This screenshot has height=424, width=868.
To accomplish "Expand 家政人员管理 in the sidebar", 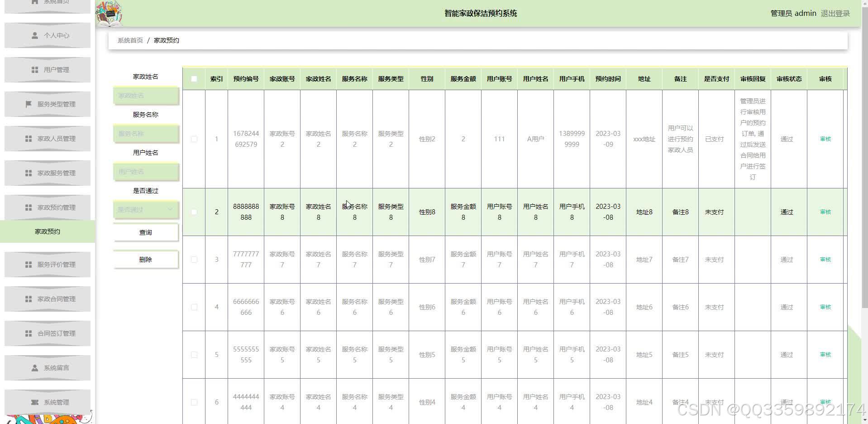I will click(x=48, y=139).
